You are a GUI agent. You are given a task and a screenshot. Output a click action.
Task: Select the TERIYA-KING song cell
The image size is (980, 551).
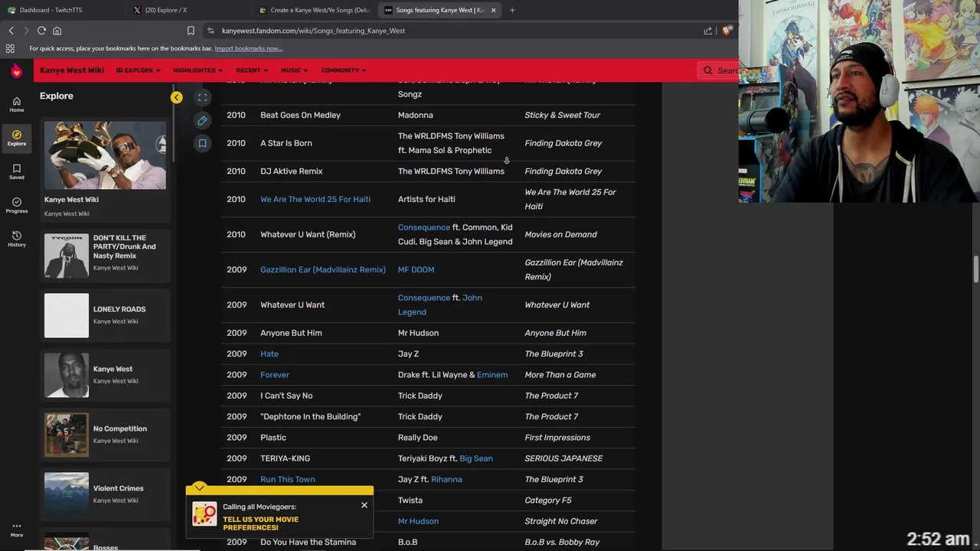coord(285,458)
